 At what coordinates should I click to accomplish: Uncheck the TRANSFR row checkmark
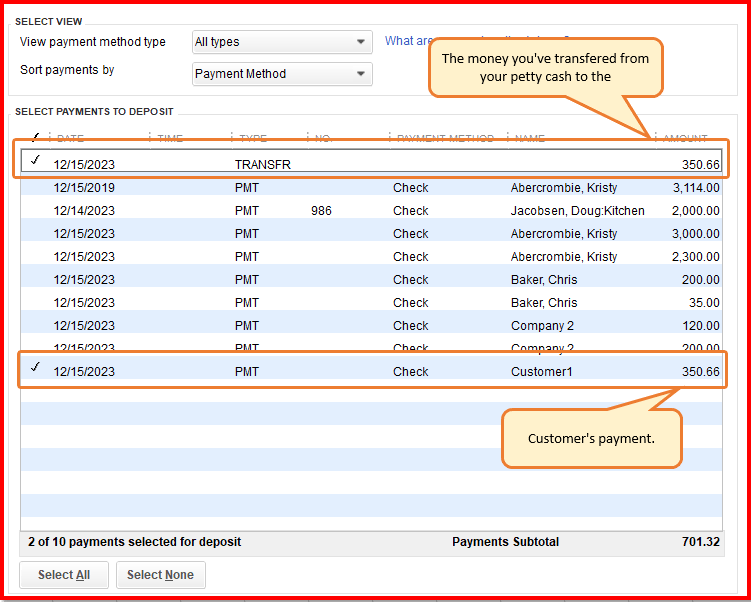pos(36,163)
